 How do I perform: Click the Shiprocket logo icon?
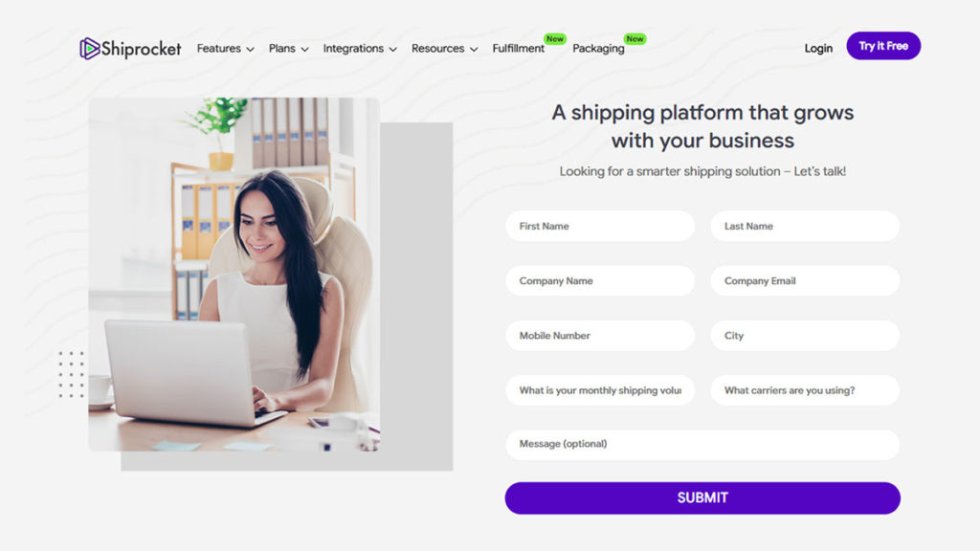coord(89,48)
